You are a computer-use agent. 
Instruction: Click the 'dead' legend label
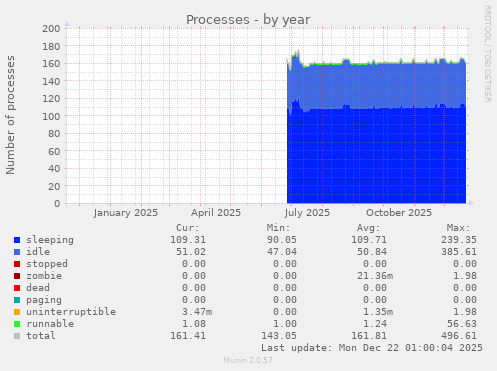(38, 288)
